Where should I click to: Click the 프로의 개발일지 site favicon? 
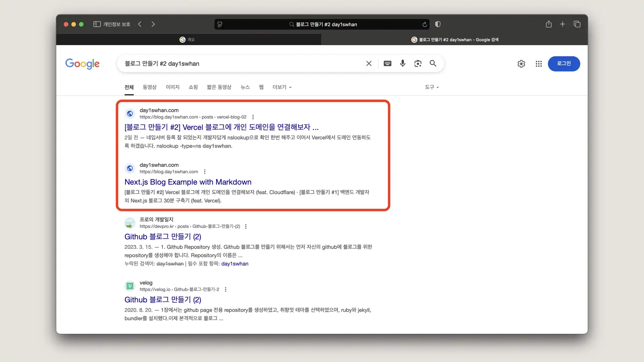[x=130, y=223]
